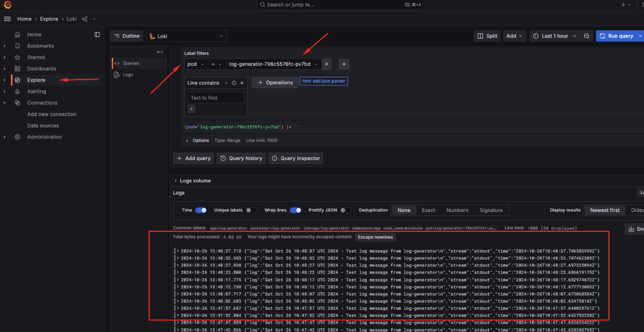Enable the Prettify JSON switch

coord(346,210)
